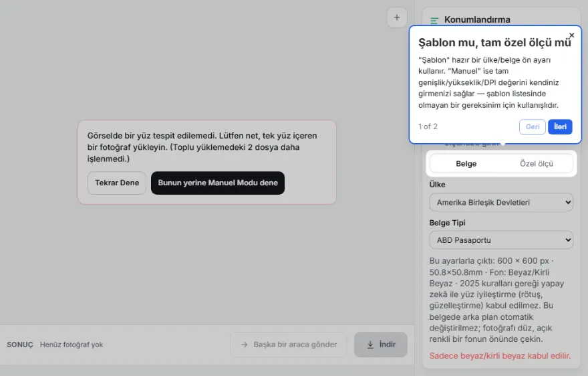
Task: Click the plus add-photo button
Action: [397, 17]
